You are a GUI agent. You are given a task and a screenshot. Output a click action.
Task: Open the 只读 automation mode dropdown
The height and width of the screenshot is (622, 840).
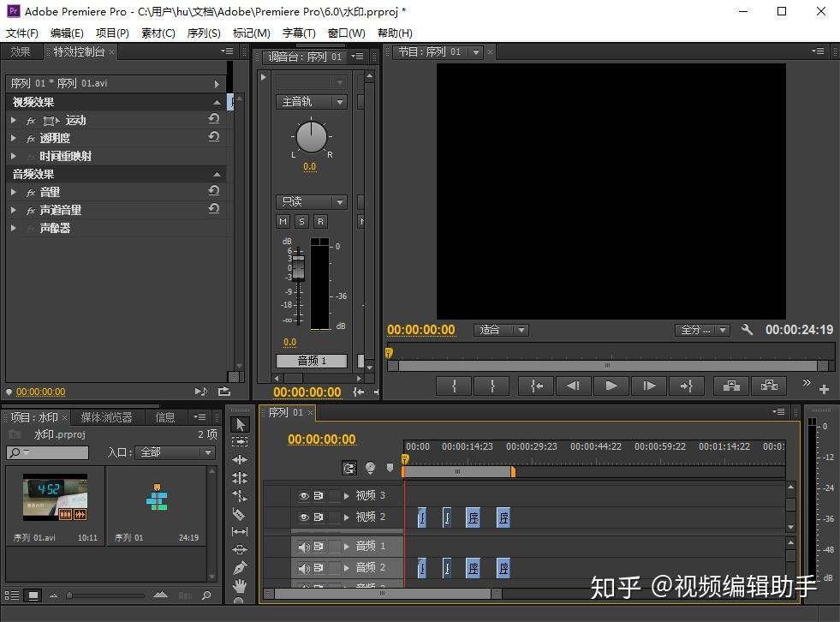[311, 201]
